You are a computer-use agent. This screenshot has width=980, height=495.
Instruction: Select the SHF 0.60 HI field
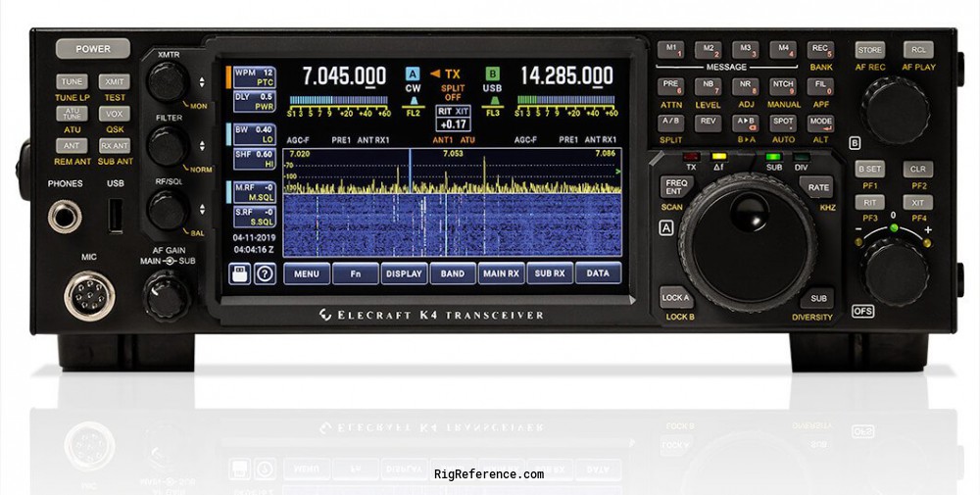click(255, 159)
